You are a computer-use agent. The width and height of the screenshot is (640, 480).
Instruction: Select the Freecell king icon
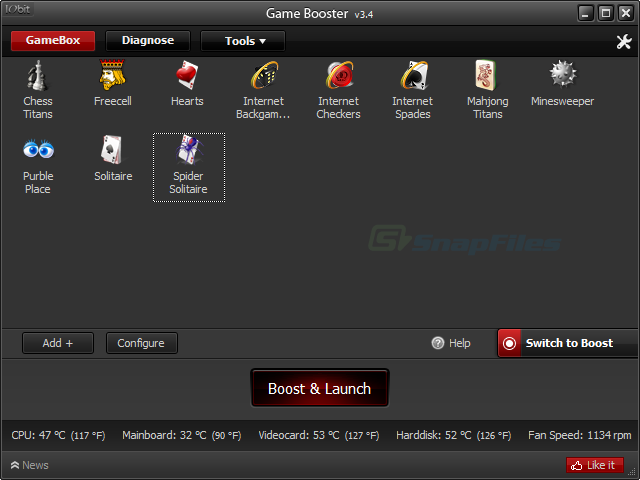coord(112,75)
